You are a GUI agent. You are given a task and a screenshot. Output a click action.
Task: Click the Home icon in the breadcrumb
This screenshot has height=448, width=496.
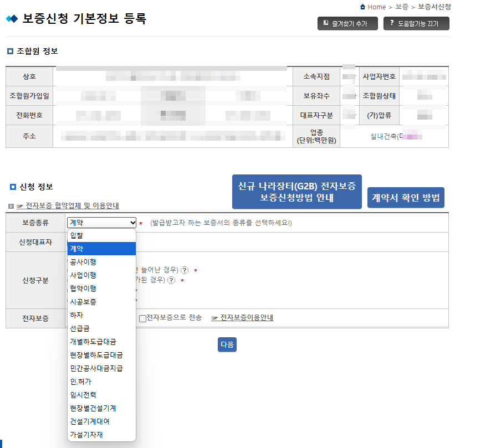pyautogui.click(x=364, y=7)
